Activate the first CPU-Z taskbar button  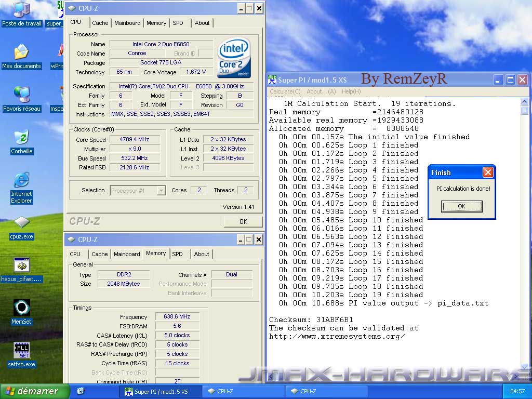tap(243, 392)
